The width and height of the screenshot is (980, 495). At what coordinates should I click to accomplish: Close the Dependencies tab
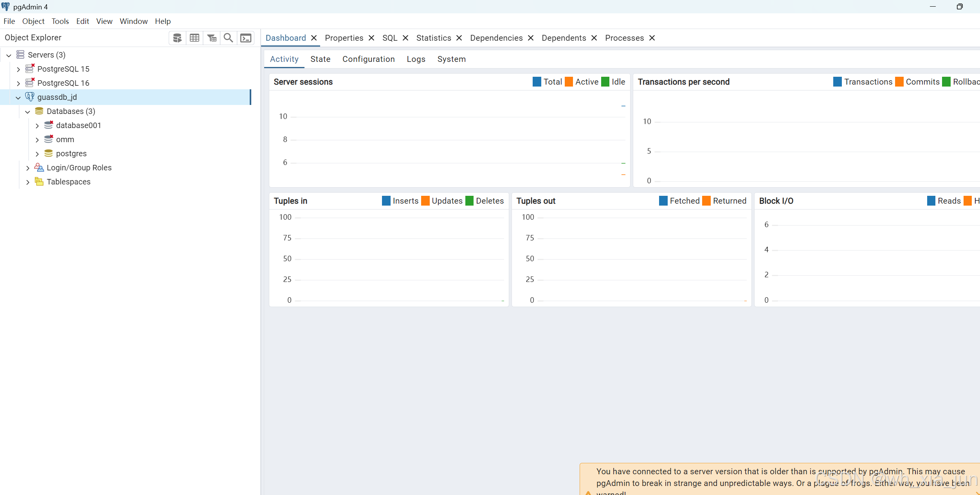click(x=531, y=38)
